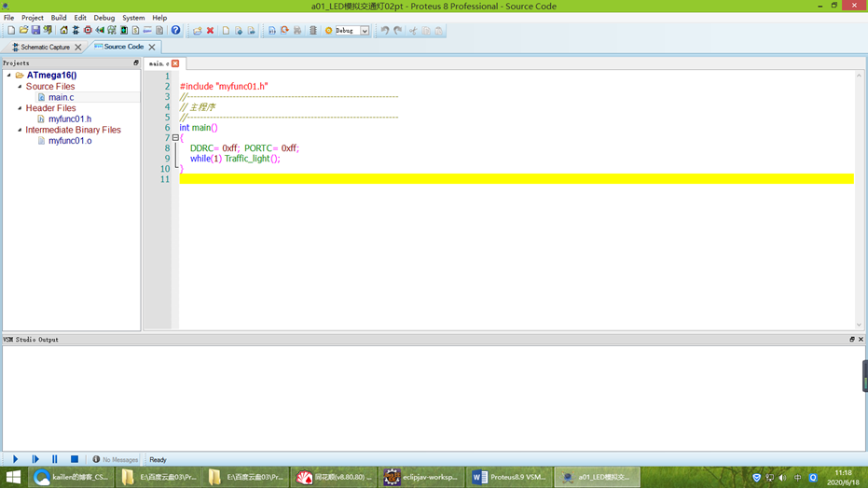This screenshot has width=868, height=489.
Task: Collapse the Intermediate Binary Files folder
Action: 20,130
